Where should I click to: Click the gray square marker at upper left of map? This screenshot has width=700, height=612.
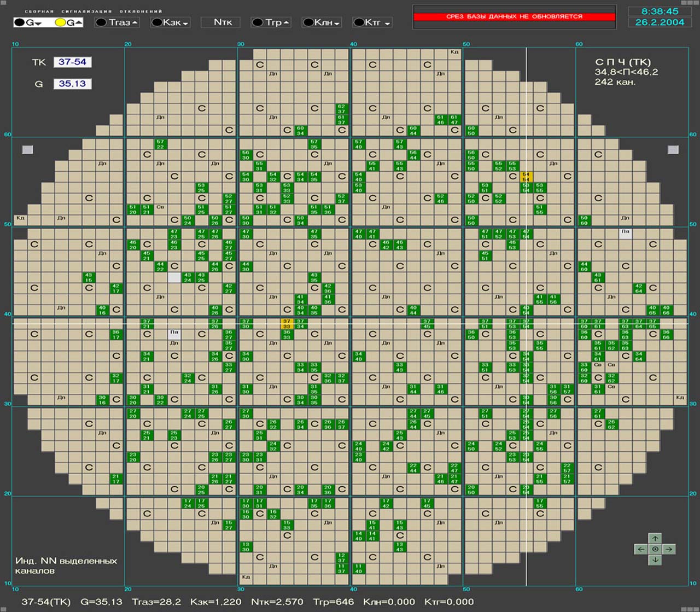tap(27, 149)
